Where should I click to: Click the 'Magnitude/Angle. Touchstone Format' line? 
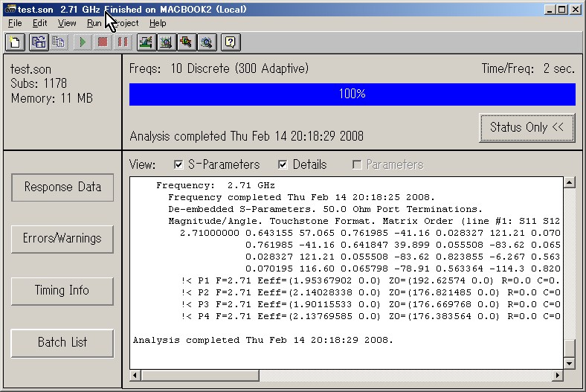point(364,221)
